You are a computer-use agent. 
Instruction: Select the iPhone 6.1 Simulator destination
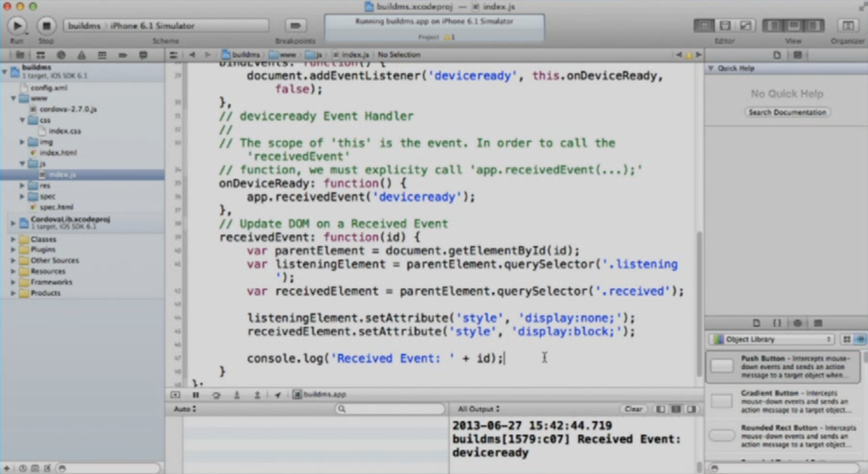point(153,26)
